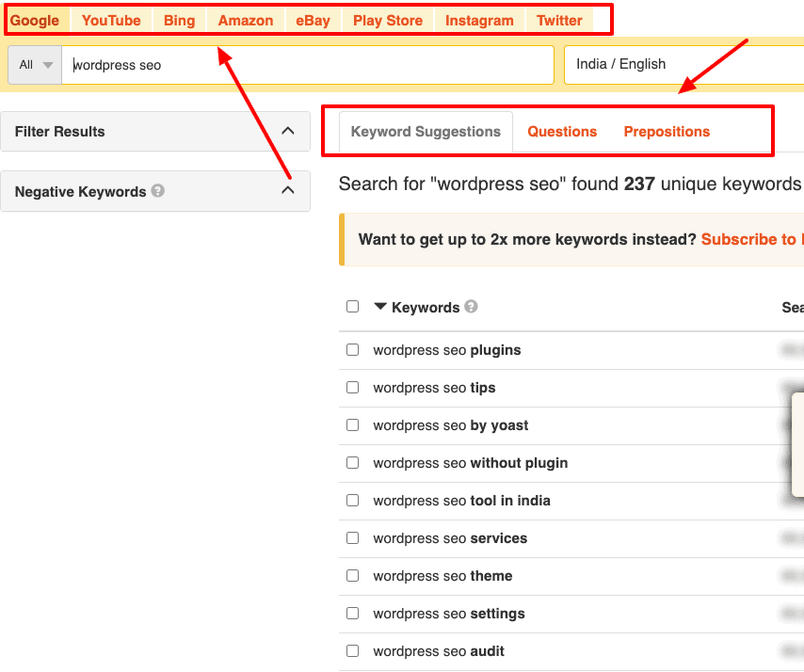This screenshot has height=672, width=804.
Task: Tick the select-all keywords checkbox
Action: [352, 307]
